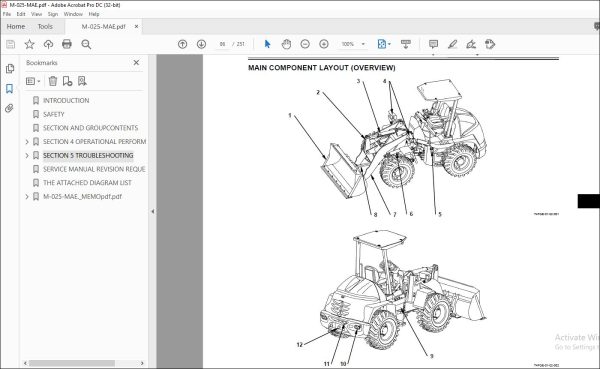Open the zoom level dropdown
Viewport: 600px width, 369px height.
pos(363,44)
